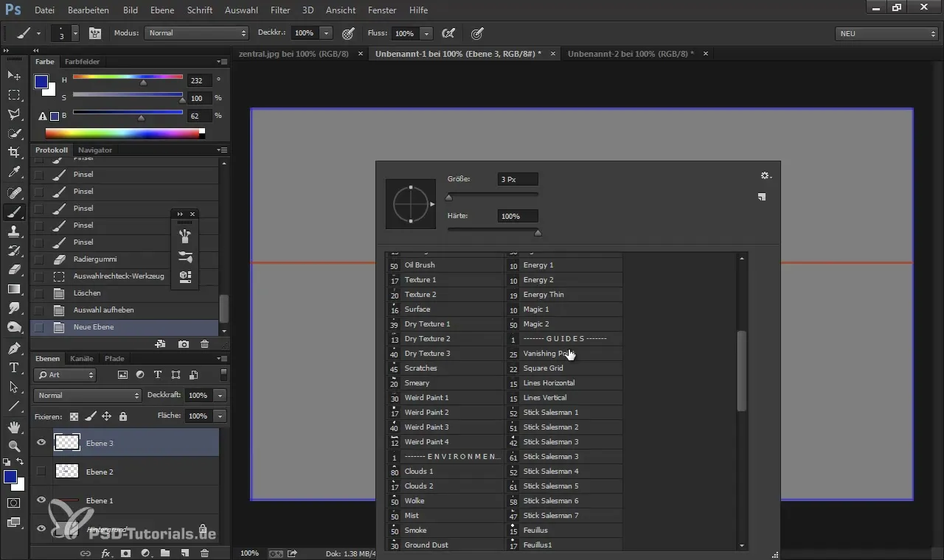Viewport: 944px width, 560px height.
Task: Select the Pen tool
Action: tap(14, 348)
